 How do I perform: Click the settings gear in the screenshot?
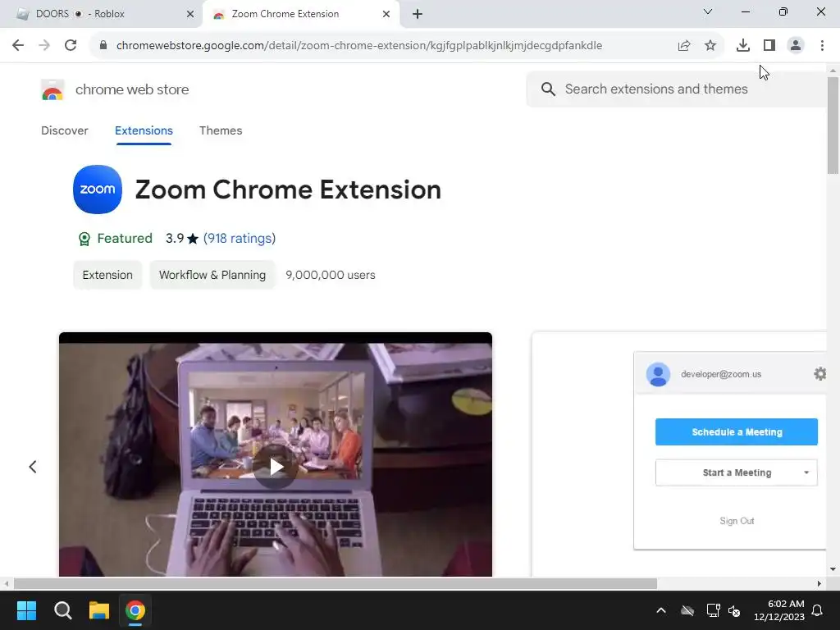(x=819, y=373)
